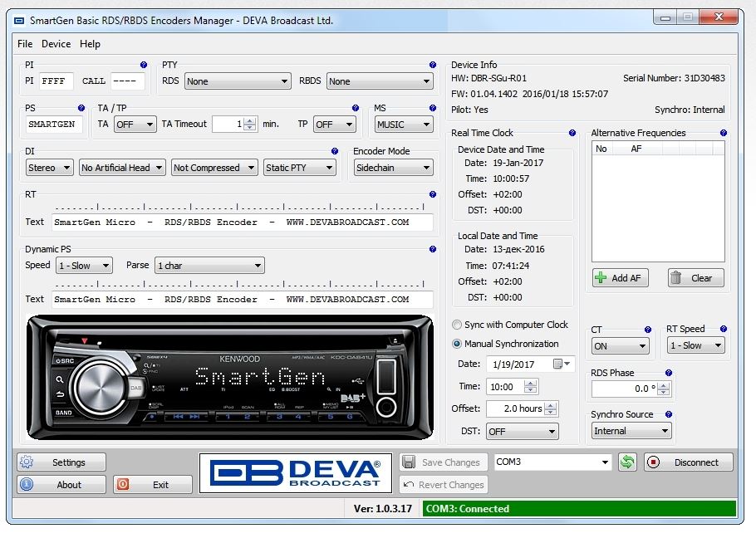This screenshot has width=756, height=533.
Task: Select Sync with Computer Clock option
Action: coord(457,325)
